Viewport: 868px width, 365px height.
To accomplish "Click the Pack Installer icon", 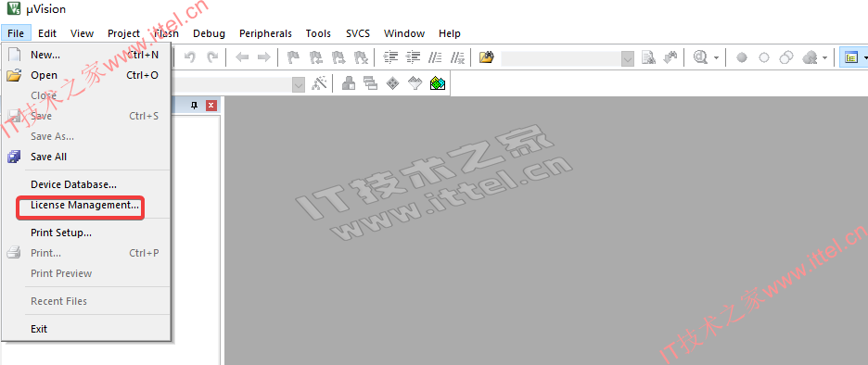I will click(438, 83).
